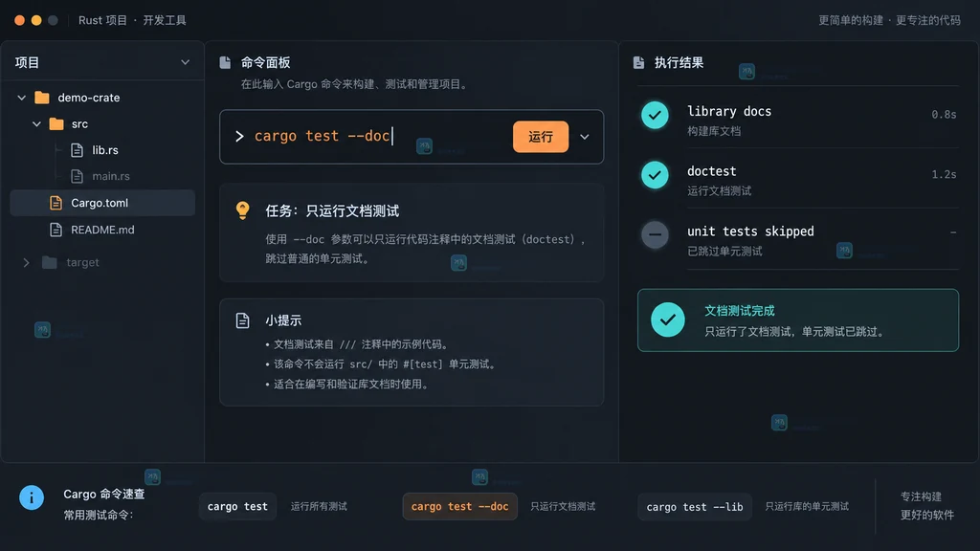Click the library docs success checkmark
The width and height of the screenshot is (980, 551).
pos(655,115)
